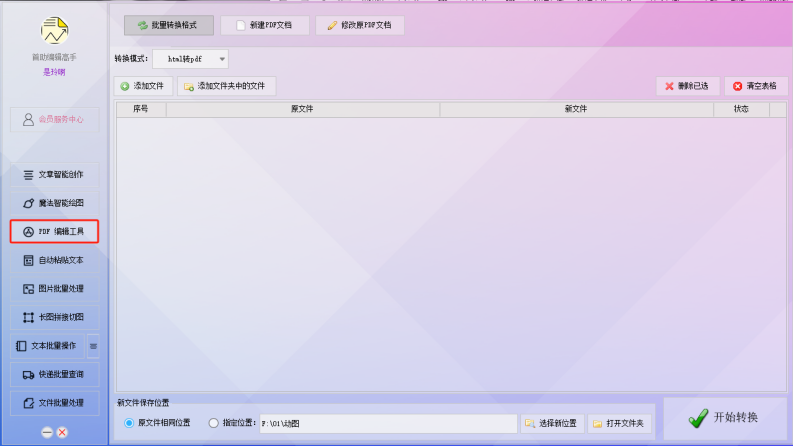Click 打开文件夹 button
The image size is (793, 447).
619,423
